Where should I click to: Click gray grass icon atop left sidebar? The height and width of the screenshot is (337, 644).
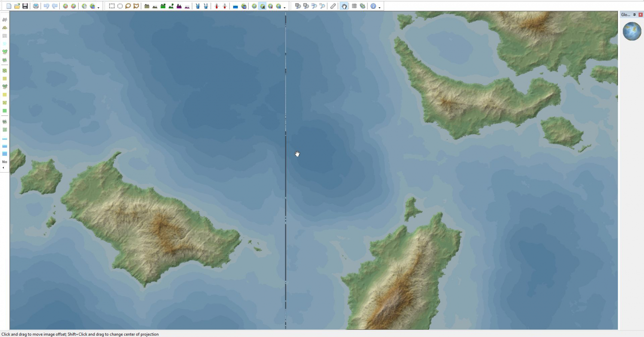coord(5,20)
